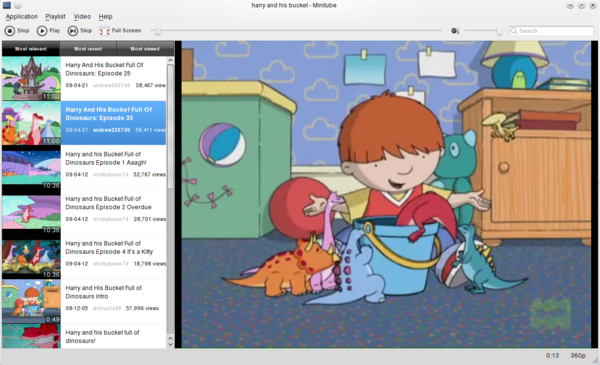This screenshot has width=600, height=365.
Task: Click title 'Dinosaurs Episode 2 Overdue'
Action: click(108, 207)
